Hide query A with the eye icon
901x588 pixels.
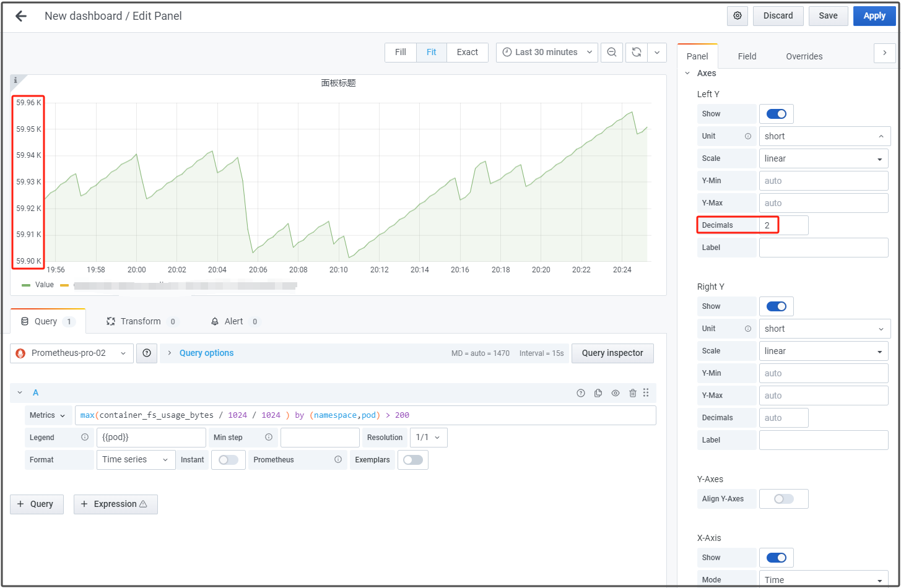tap(616, 393)
